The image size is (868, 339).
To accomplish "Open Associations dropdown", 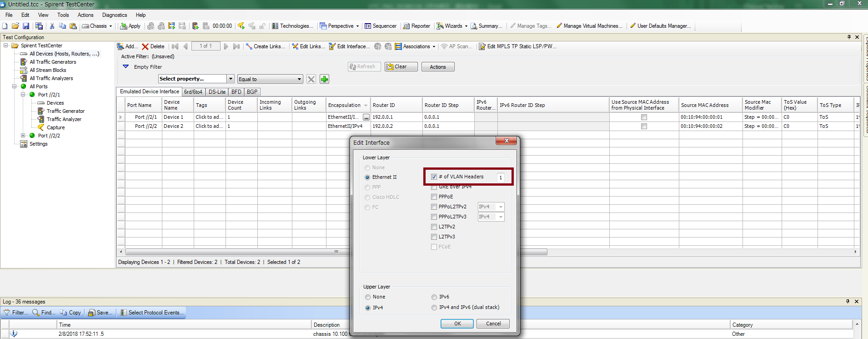I will (x=434, y=47).
